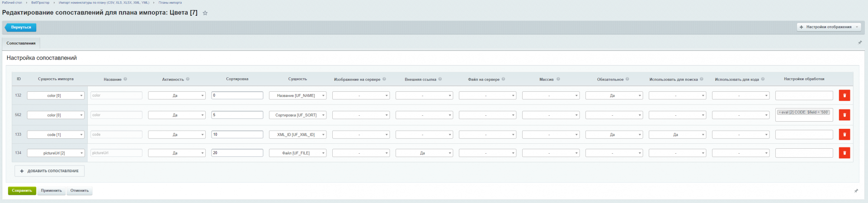Open Внешняя ссылка dropdown in row 134
The image size is (868, 203).
coord(424,153)
